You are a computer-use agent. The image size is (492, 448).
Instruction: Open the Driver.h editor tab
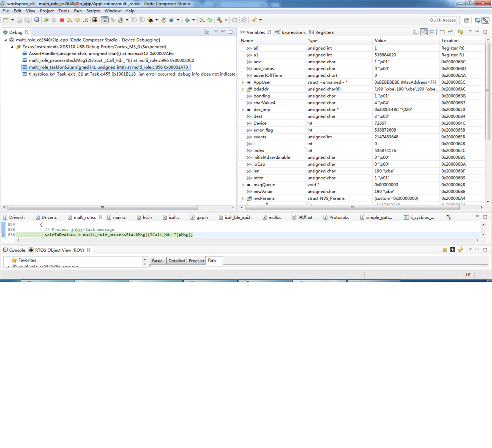pyautogui.click(x=14, y=217)
